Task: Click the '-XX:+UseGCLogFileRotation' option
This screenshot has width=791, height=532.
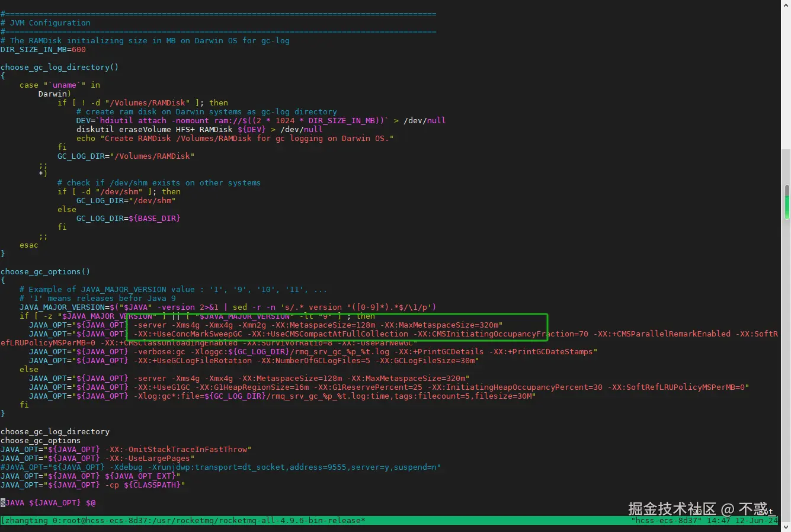Action: [x=193, y=360]
